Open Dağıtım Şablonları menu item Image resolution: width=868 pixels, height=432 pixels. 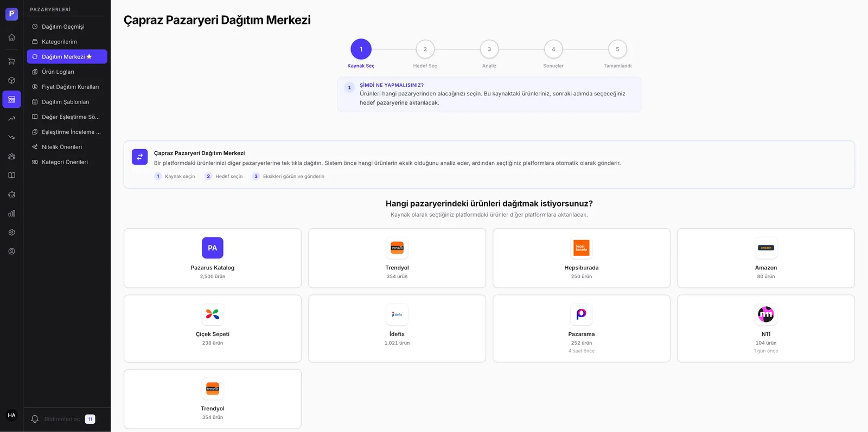point(67,102)
